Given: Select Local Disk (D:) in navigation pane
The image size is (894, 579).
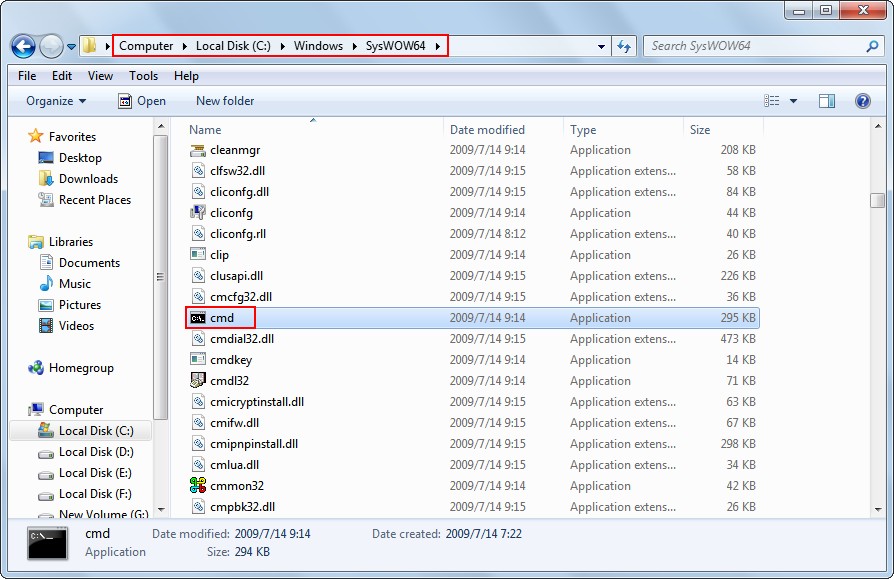Looking at the screenshot, I should click(96, 452).
